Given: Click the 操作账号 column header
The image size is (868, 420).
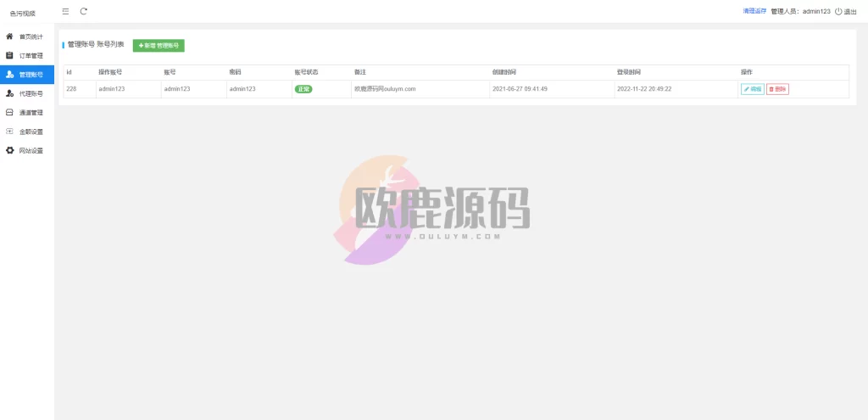Looking at the screenshot, I should click(110, 73).
